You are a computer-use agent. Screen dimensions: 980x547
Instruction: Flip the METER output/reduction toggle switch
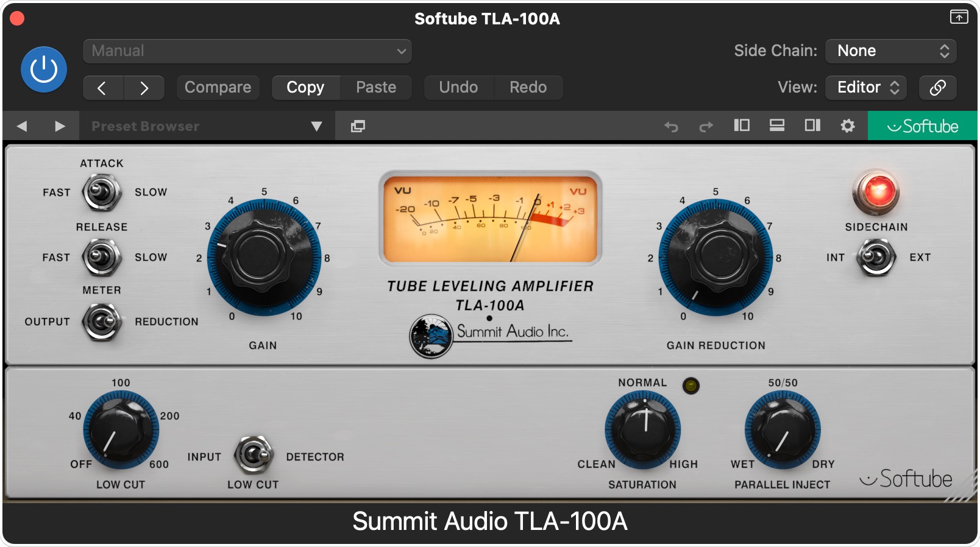[x=101, y=321]
